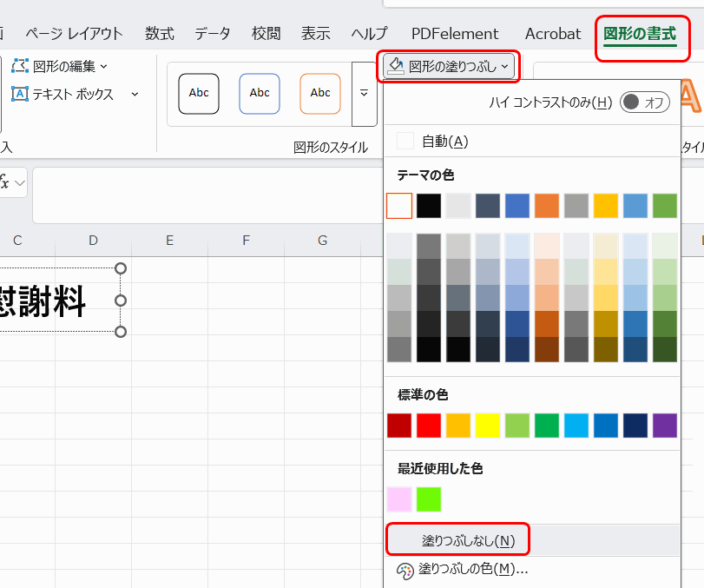Select the bright red standard color
The height and width of the screenshot is (588, 704).
(429, 426)
